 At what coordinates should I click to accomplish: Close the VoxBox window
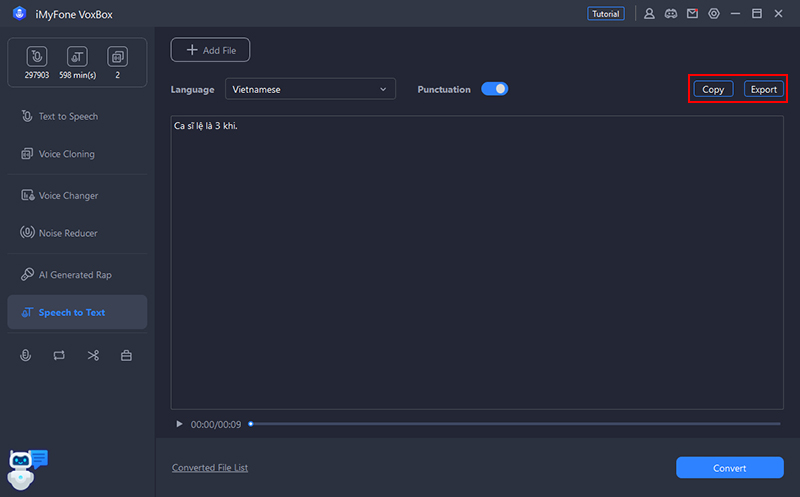coord(778,14)
